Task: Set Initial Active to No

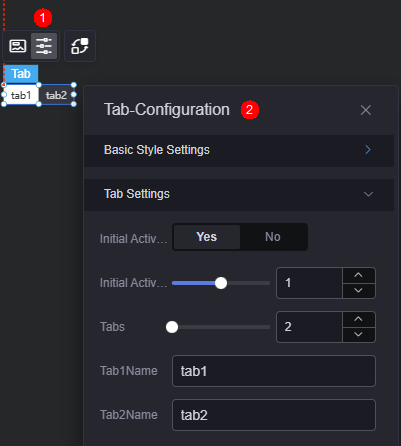Action: 273,237
